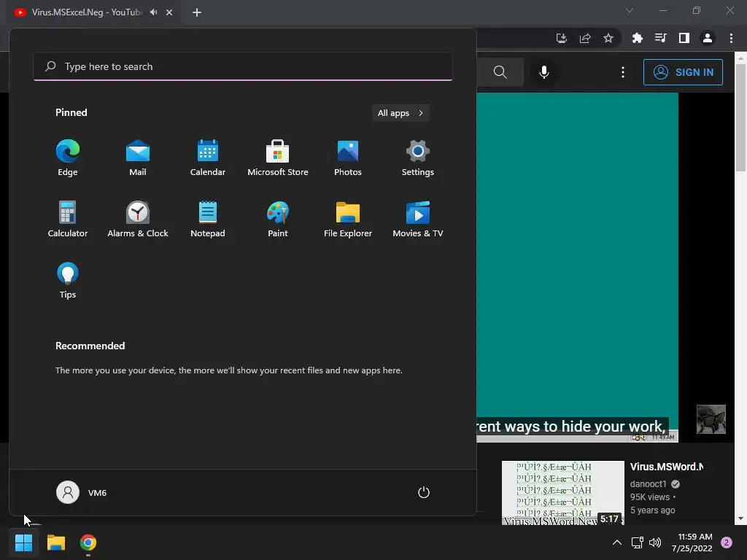Viewport: 747px width, 560px height.
Task: Open the notification center badge
Action: (727, 542)
